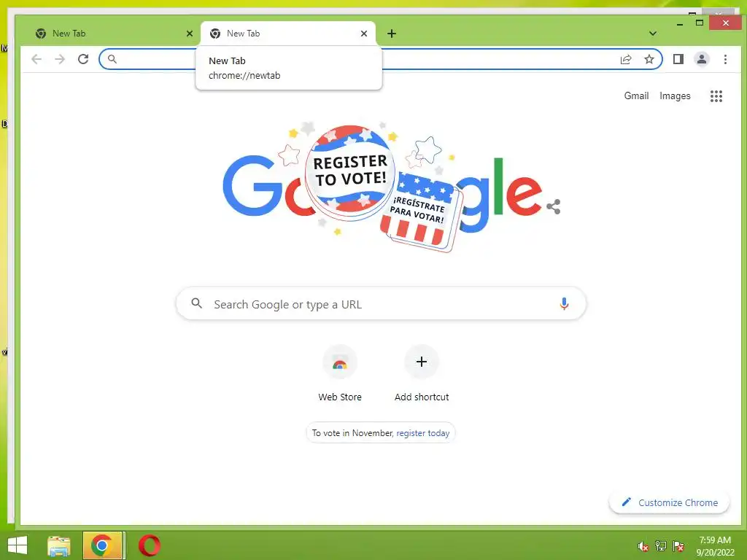Start voice search with microphone icon
The height and width of the screenshot is (560, 747).
click(564, 304)
